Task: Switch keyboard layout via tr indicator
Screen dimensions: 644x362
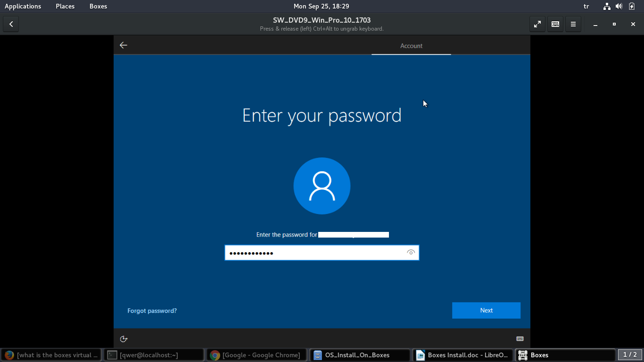Action: (586, 6)
